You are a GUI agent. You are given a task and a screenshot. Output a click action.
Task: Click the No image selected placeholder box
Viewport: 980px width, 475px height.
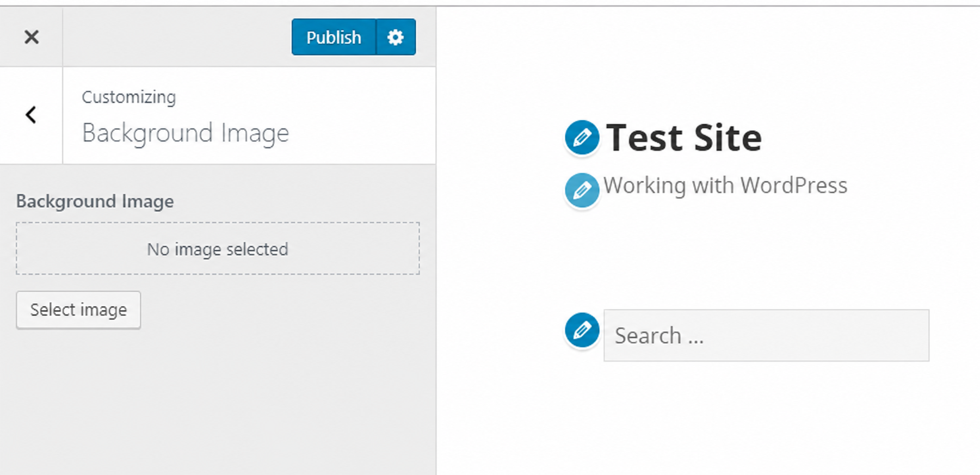pos(218,249)
